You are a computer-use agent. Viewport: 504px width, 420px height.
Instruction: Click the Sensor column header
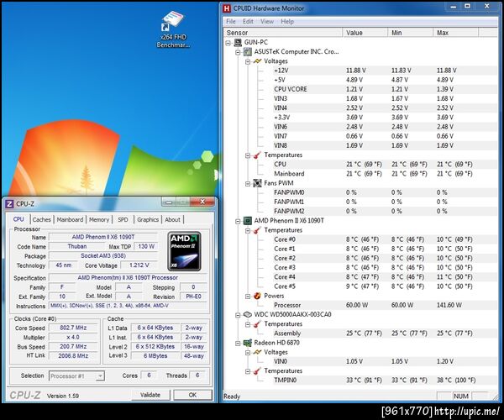click(283, 33)
